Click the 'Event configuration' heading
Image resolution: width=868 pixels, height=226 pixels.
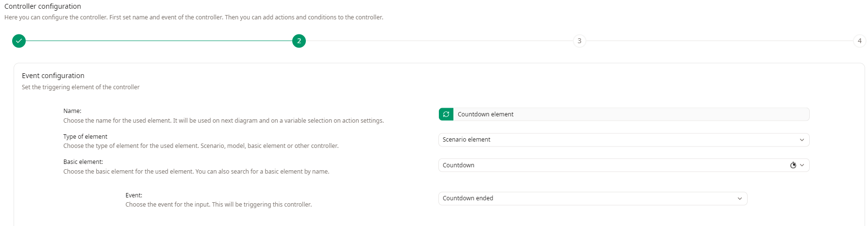point(53,76)
